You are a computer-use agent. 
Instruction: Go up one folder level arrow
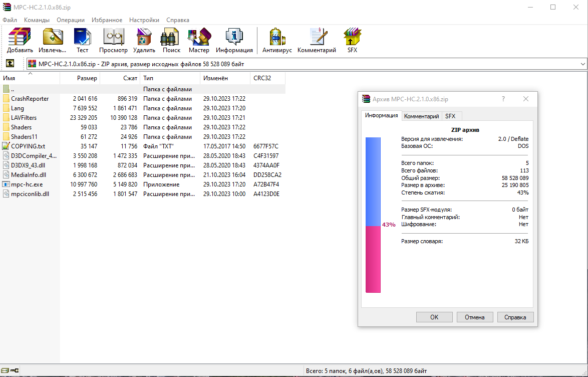pos(10,64)
